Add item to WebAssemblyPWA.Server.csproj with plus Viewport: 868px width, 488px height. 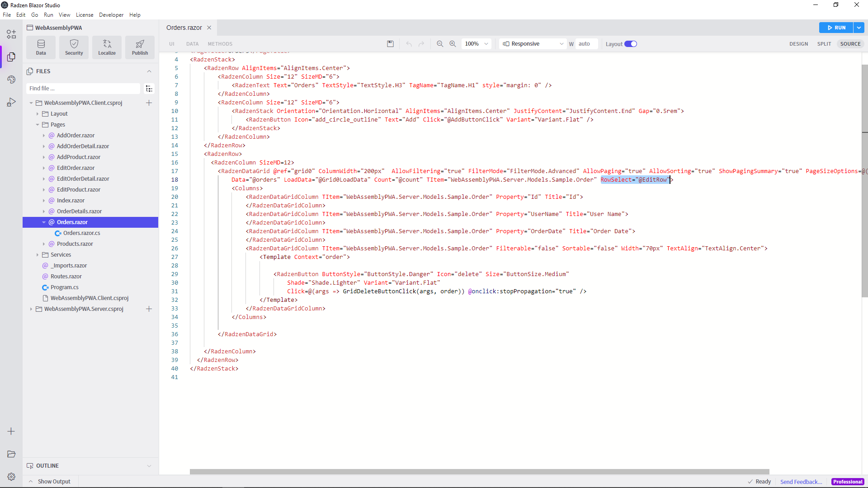[x=149, y=309]
